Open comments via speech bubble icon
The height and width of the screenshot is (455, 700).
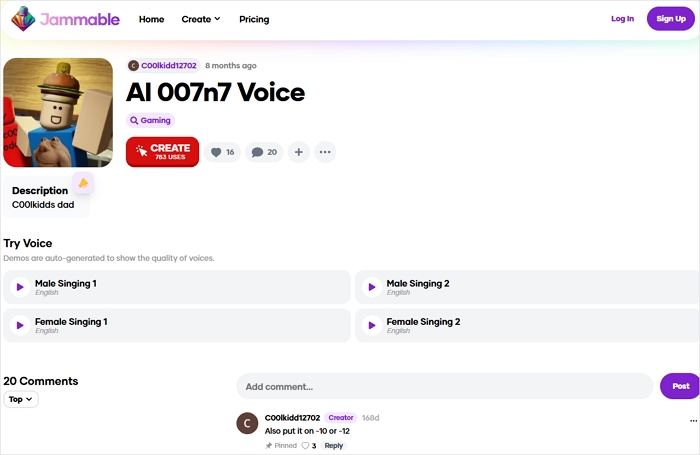point(264,152)
